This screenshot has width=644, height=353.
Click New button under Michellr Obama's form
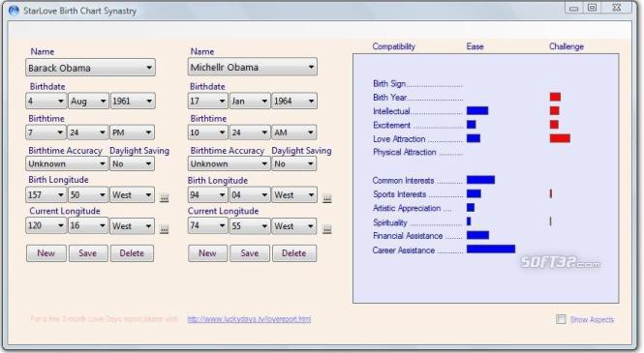pyautogui.click(x=207, y=253)
